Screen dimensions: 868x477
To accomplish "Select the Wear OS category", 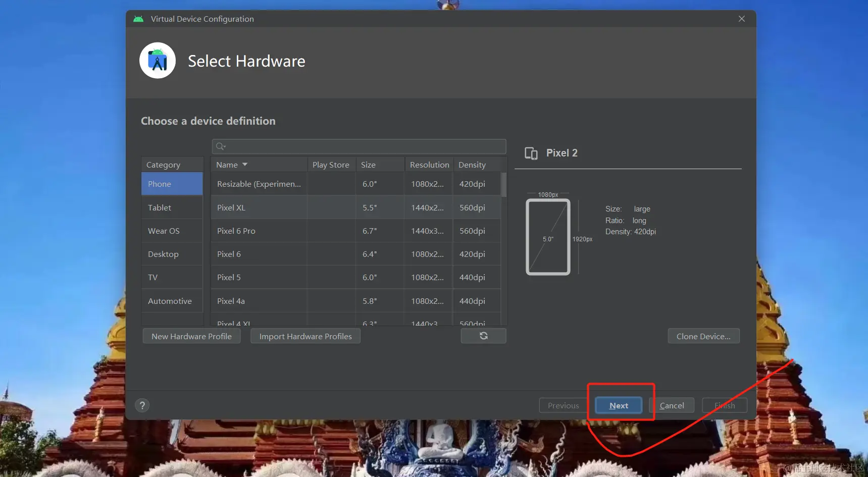I will coord(172,231).
